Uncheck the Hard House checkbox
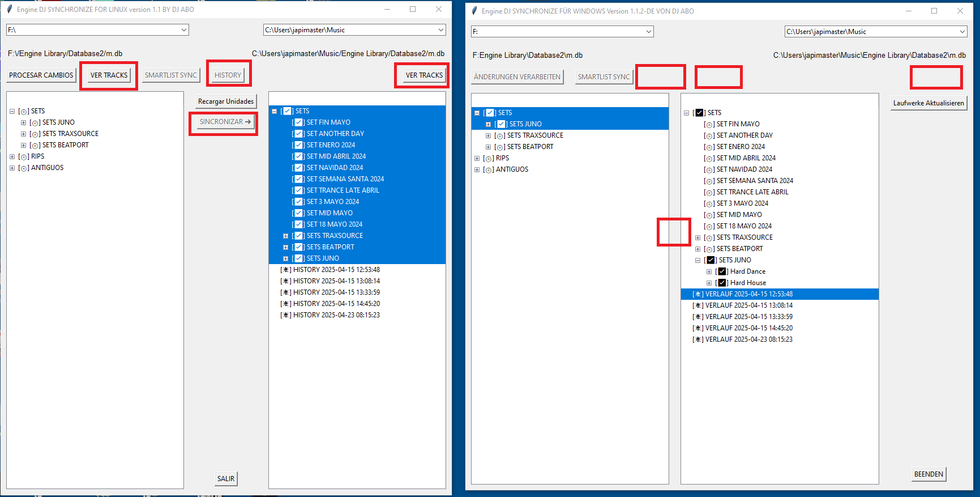The image size is (980, 497). pos(722,283)
